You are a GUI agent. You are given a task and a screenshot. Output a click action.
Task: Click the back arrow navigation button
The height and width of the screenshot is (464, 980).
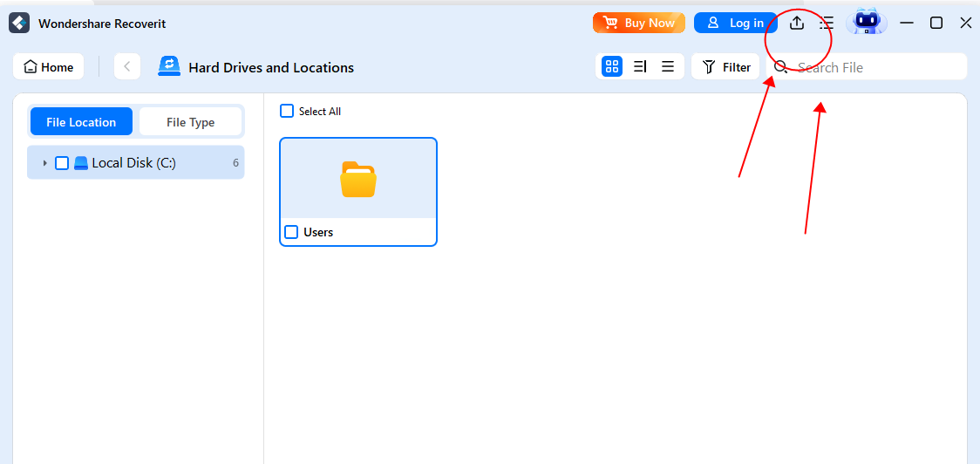[127, 67]
